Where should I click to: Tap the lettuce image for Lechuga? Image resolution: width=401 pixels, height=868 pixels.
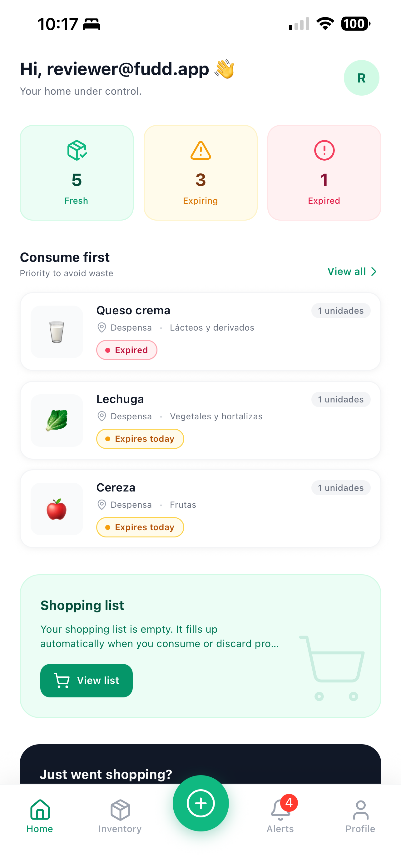click(57, 420)
